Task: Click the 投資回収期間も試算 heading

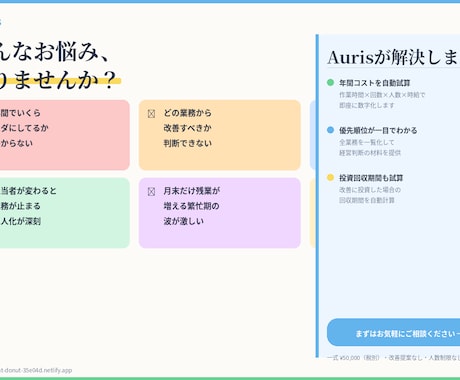Action: point(371,178)
